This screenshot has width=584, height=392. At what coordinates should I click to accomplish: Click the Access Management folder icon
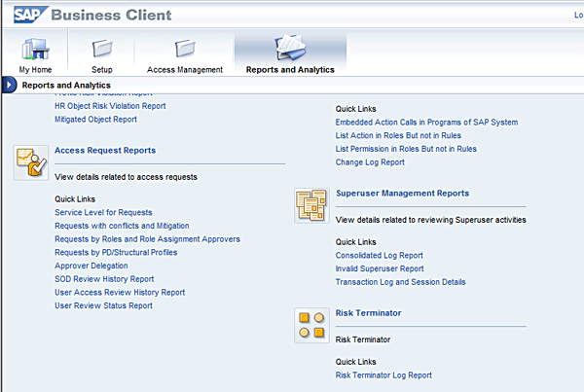[185, 49]
